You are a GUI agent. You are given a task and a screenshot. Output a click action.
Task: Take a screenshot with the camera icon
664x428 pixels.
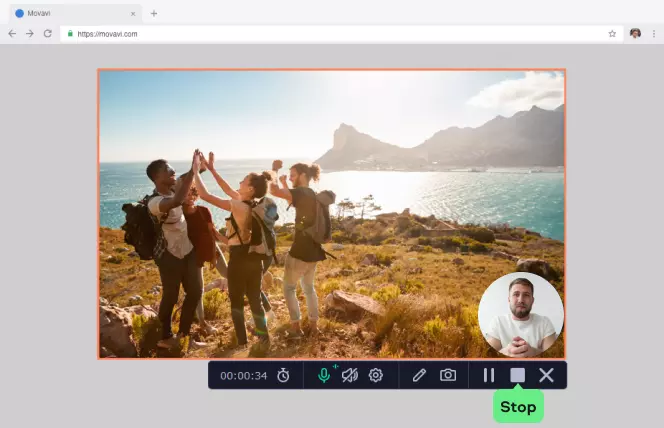448,375
